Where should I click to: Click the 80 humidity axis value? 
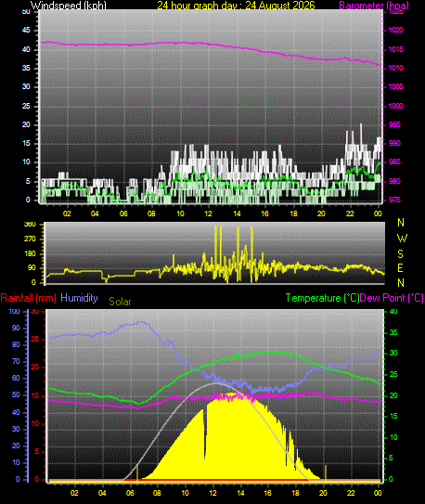coord(16,344)
